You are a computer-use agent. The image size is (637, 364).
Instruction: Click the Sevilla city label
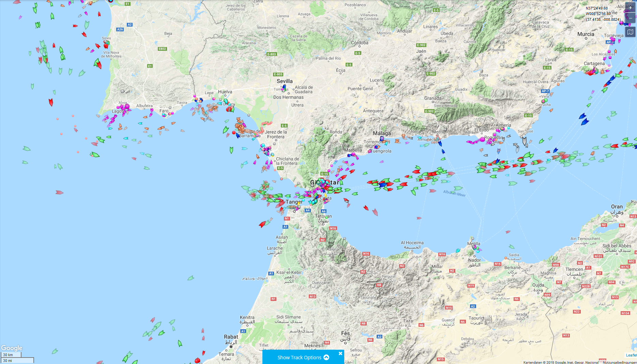[285, 81]
